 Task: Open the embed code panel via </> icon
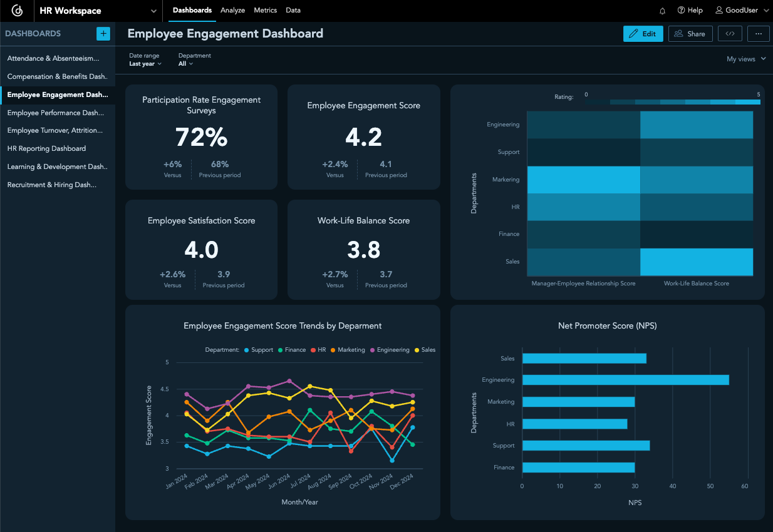click(x=730, y=34)
